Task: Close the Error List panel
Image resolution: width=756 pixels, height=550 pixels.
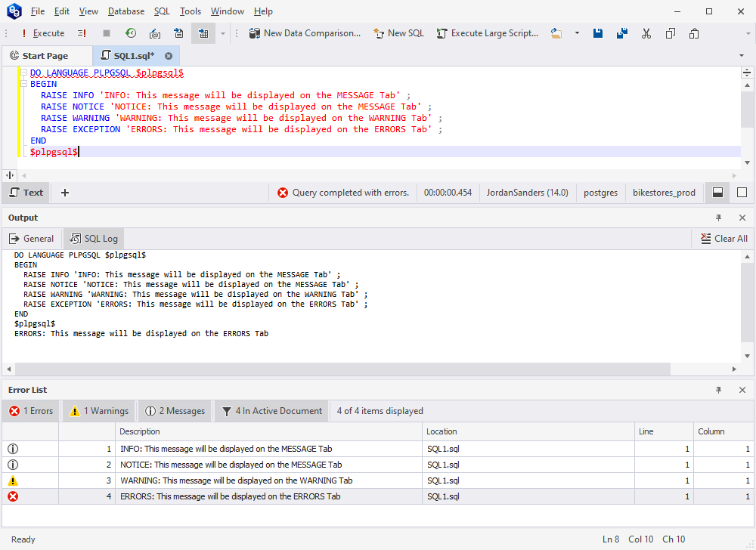Action: (742, 390)
